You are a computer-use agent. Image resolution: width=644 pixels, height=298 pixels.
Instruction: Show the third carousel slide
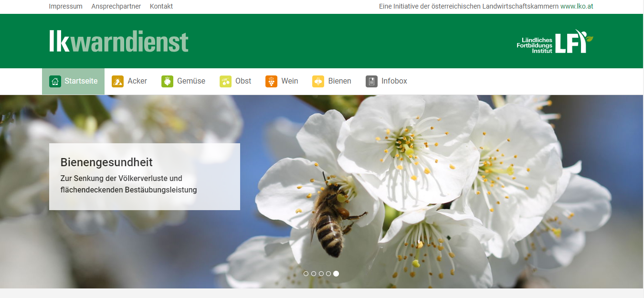pos(321,274)
